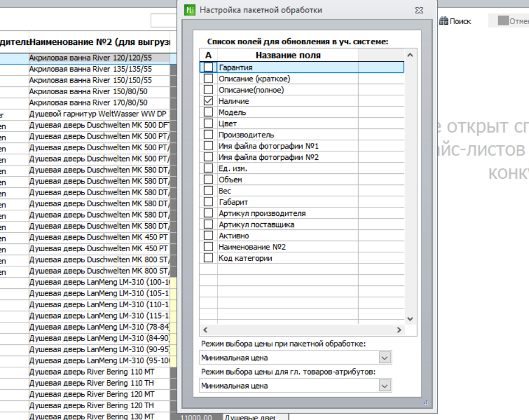Enable Артикул поставщика checkbox
Image resolution: width=529 pixels, height=420 pixels.
(x=208, y=224)
